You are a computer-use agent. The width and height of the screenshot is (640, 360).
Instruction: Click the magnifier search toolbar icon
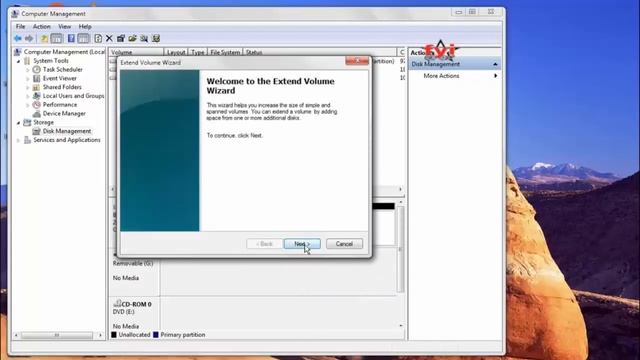pos(144,38)
